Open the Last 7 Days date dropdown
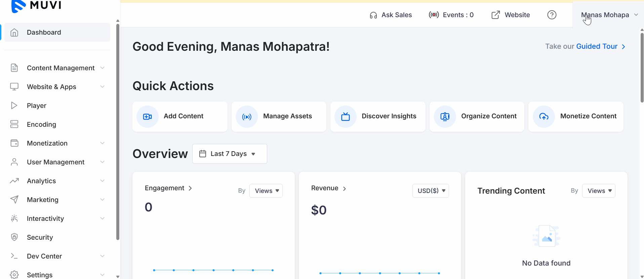644x279 pixels. [230, 154]
